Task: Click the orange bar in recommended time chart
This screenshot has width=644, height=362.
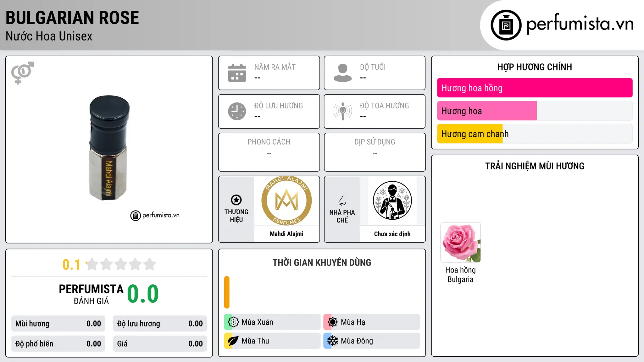Action: 227,292
